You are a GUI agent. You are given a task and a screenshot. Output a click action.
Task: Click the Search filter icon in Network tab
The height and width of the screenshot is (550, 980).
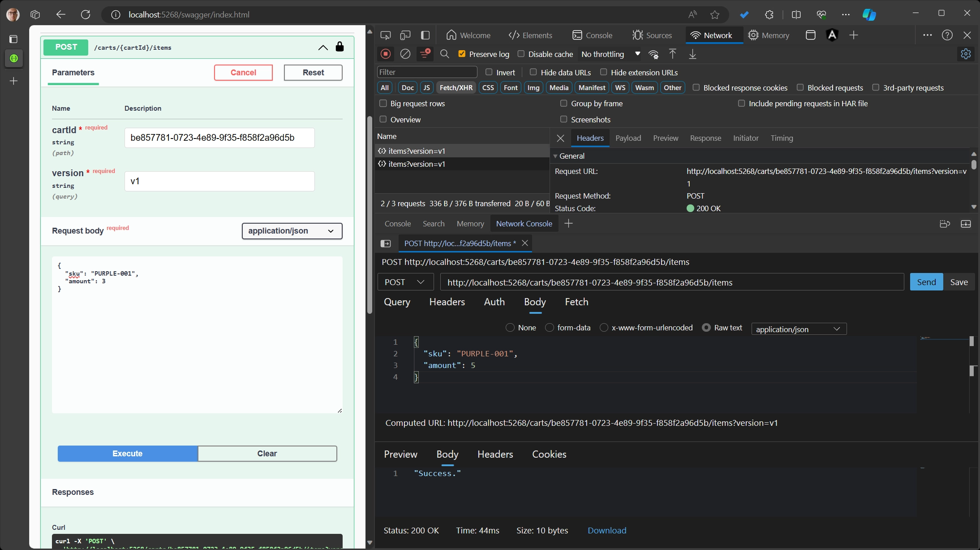[444, 54]
